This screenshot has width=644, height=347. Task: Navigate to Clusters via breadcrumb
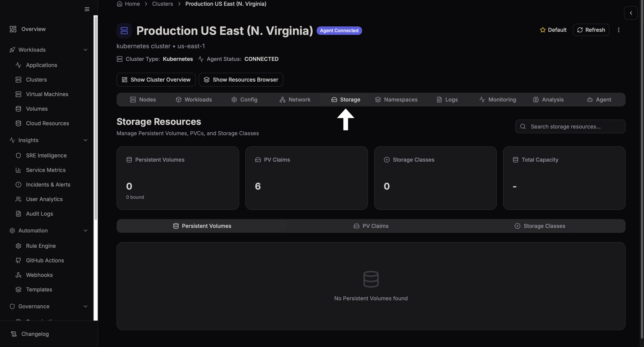[x=163, y=4]
